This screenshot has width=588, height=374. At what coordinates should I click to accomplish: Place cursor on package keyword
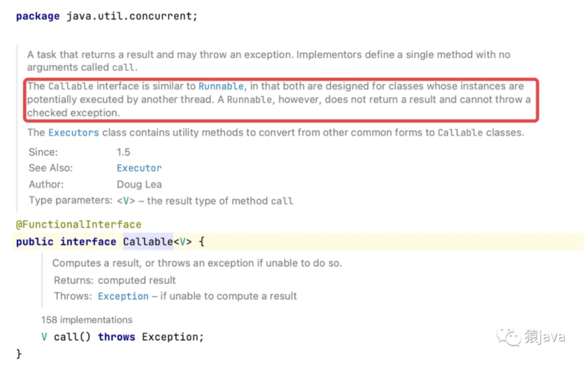(x=37, y=17)
